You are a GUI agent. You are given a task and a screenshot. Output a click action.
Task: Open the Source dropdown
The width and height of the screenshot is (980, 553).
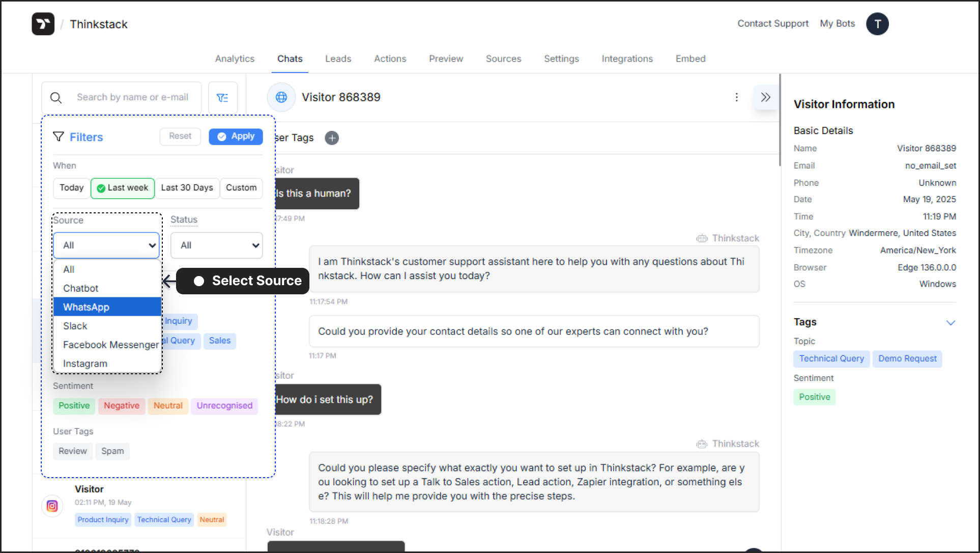pyautogui.click(x=106, y=245)
